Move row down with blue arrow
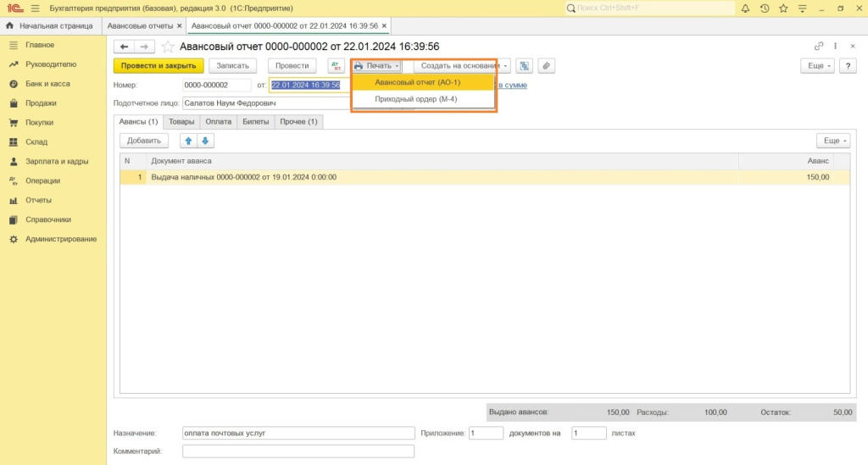This screenshot has height=465, width=868. click(205, 141)
